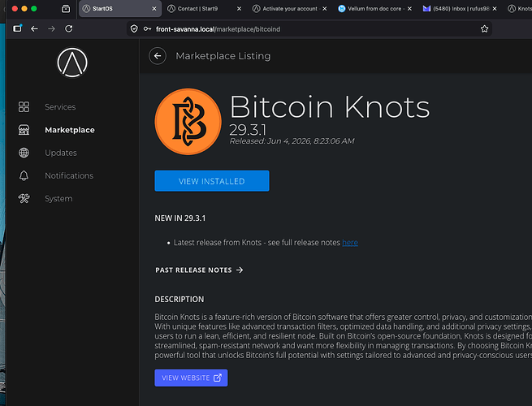Close the Inbox mail tab

pos(495,9)
